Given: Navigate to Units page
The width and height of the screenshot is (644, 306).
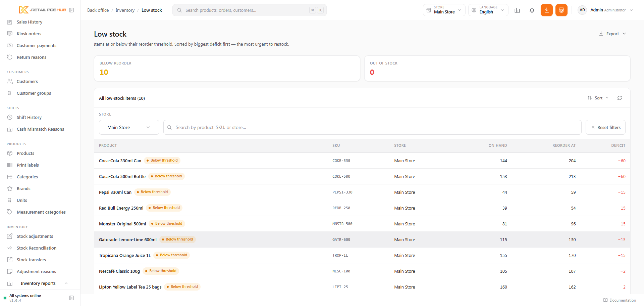Looking at the screenshot, I should tap(22, 201).
